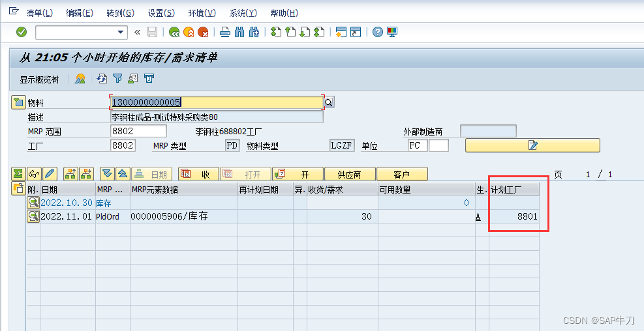Expand all rows with double-down arrow icon
Image resolution: width=644 pixels, height=331 pixels.
coord(107,174)
